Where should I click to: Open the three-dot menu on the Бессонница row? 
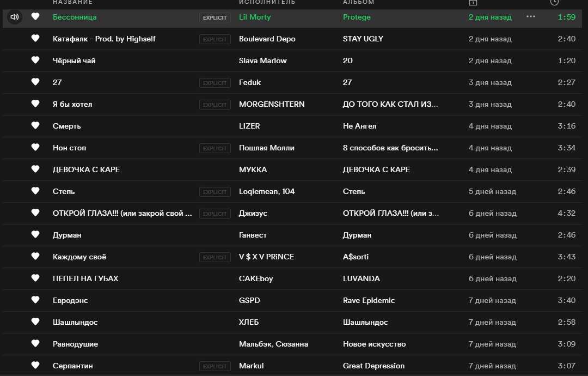pos(531,16)
